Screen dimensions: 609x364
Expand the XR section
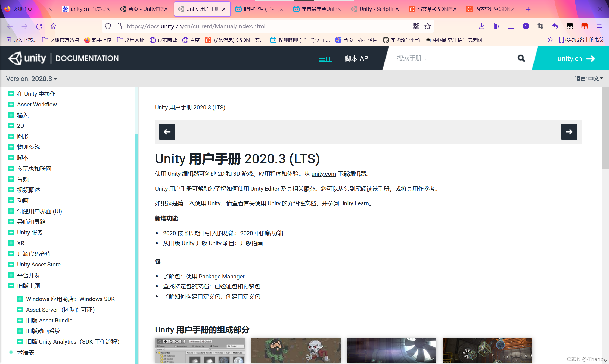[x=11, y=243]
